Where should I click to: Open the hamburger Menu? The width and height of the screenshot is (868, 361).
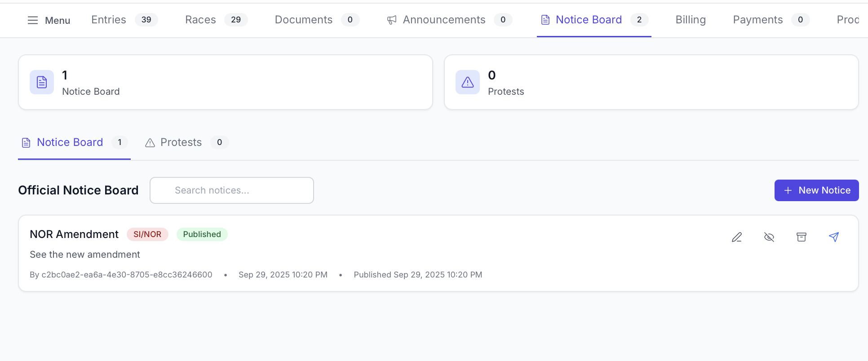tap(49, 20)
